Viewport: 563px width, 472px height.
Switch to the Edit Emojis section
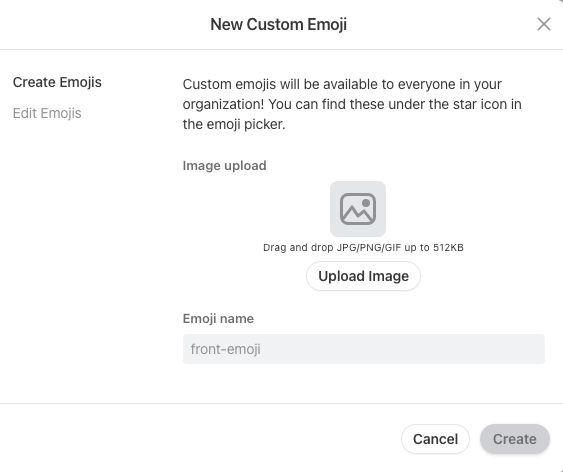coord(47,113)
